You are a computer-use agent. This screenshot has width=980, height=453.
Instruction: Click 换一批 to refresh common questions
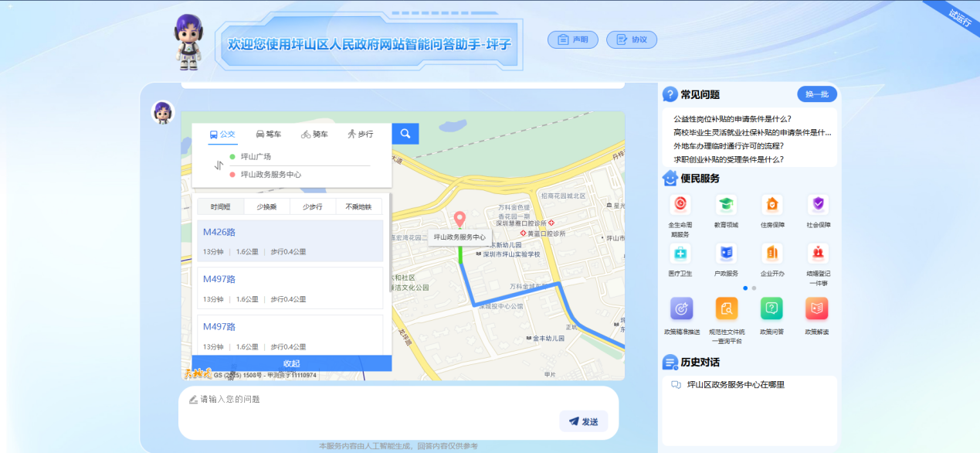[816, 94]
